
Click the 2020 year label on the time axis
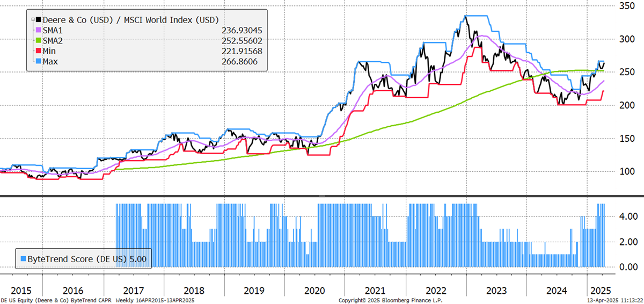pos(314,291)
